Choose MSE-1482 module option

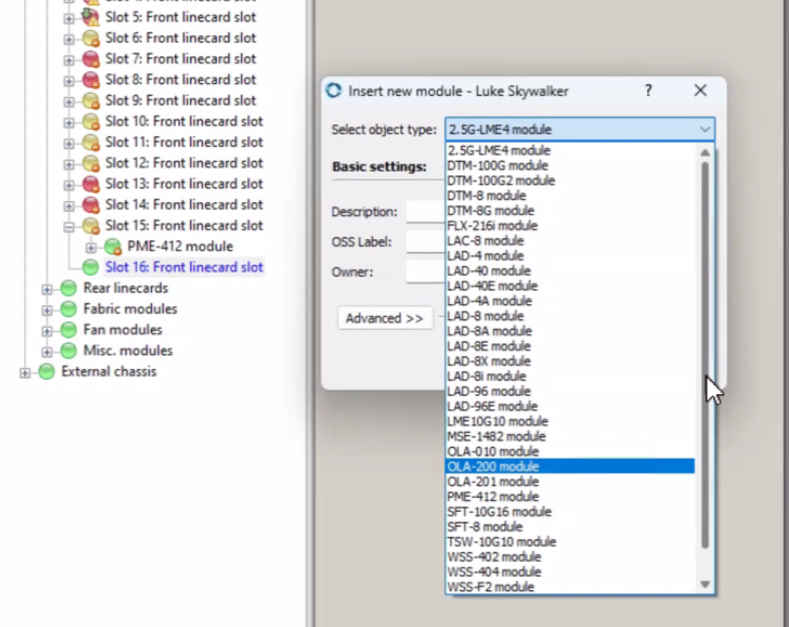click(571, 436)
